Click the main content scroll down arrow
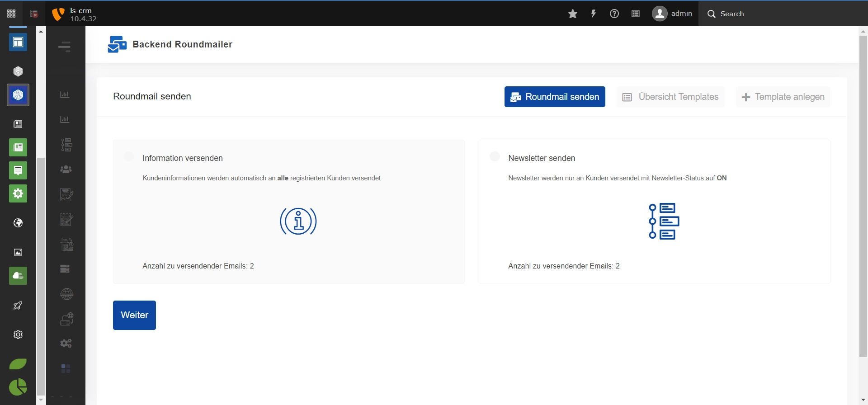Screen dimensions: 868x405 (863, 400)
